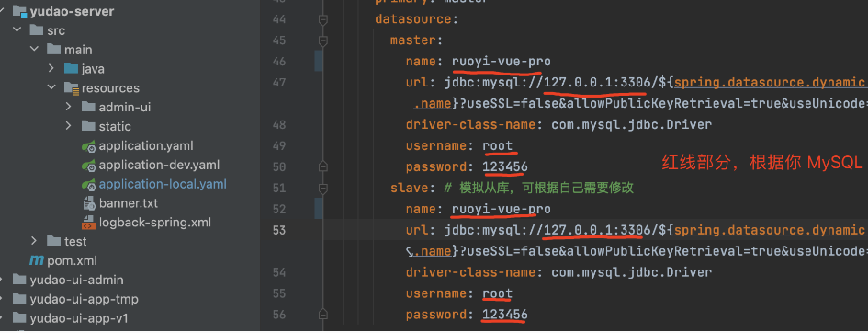
Task: Click the comment '# 模拟从库，可根据自己需要修改'
Action: pos(538,188)
